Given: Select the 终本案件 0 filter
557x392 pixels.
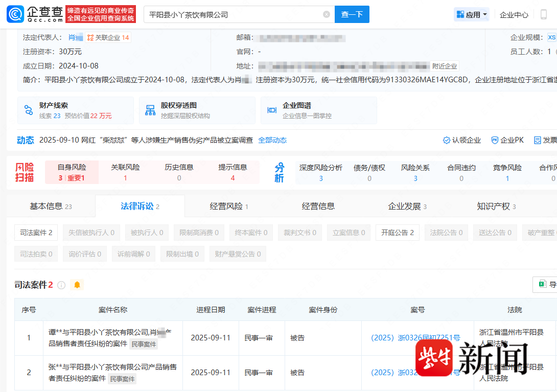Looking at the screenshot, I should coord(251,233).
